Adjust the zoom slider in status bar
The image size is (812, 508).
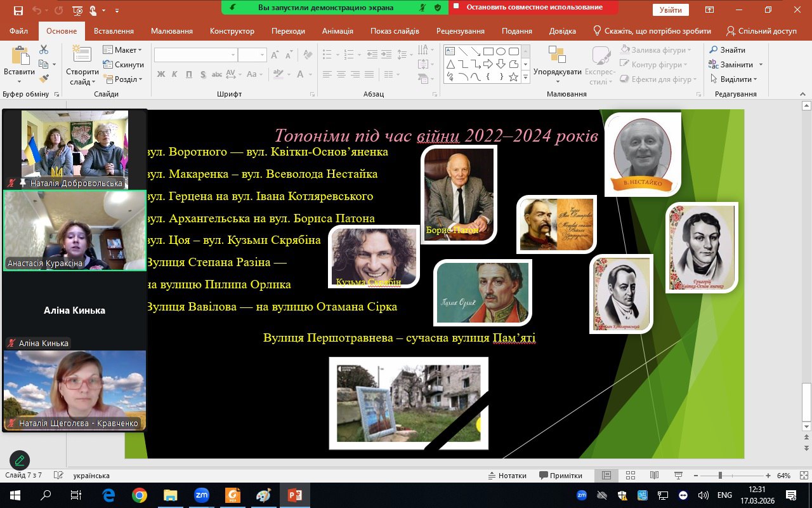coord(720,476)
